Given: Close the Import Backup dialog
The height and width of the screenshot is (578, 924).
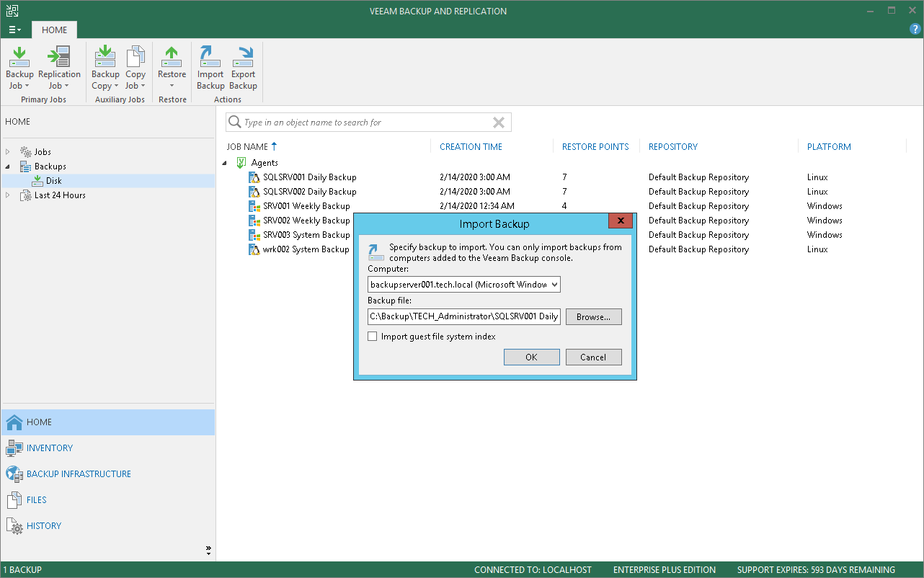Looking at the screenshot, I should point(621,221).
